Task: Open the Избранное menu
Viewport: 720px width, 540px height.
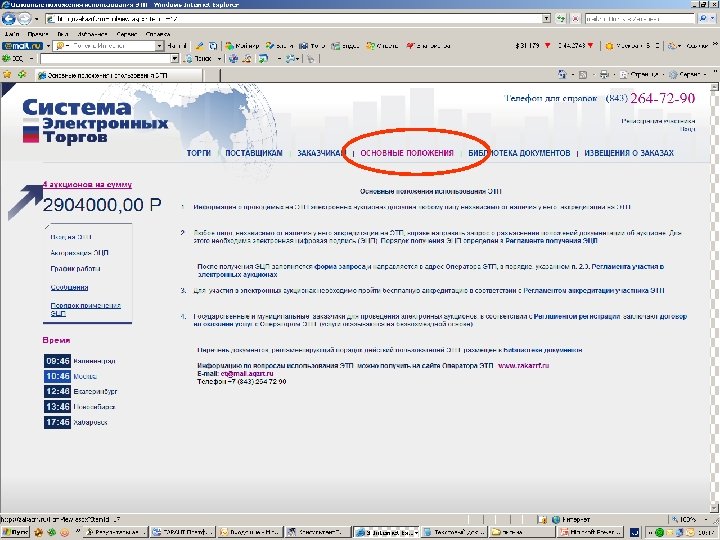Action: point(92,34)
